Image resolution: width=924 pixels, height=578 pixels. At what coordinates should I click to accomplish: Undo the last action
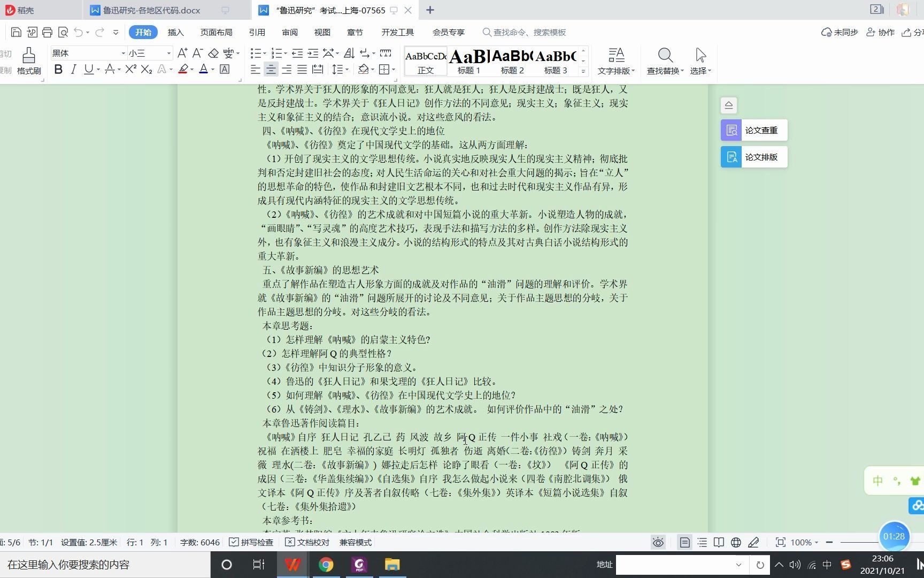79,32
